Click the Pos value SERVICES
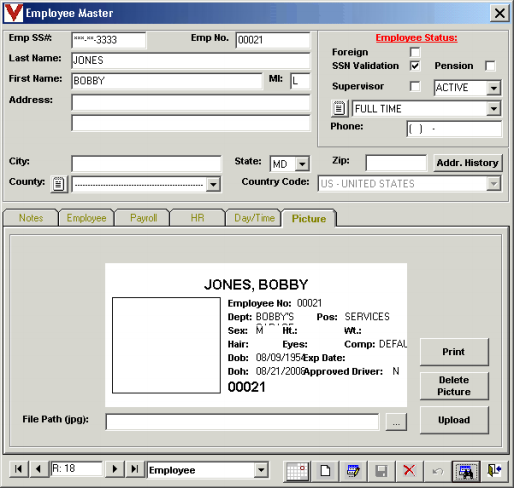514x488 pixels. coord(367,316)
